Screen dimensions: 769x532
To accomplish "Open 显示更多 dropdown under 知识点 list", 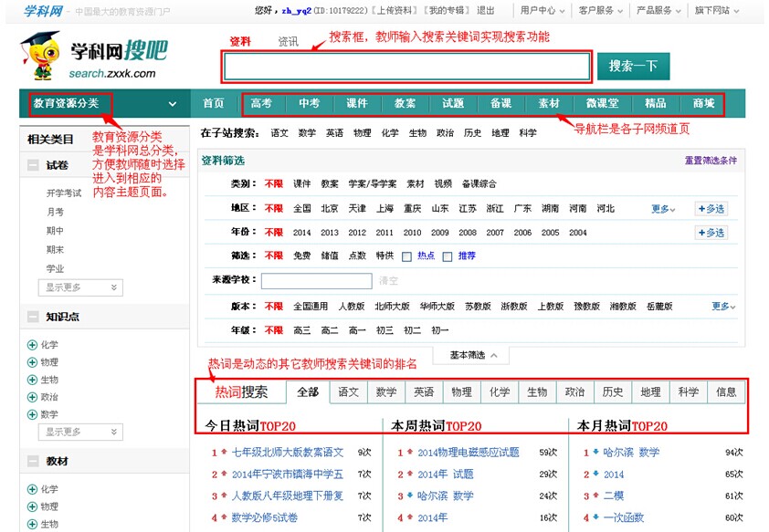I will pos(80,432).
